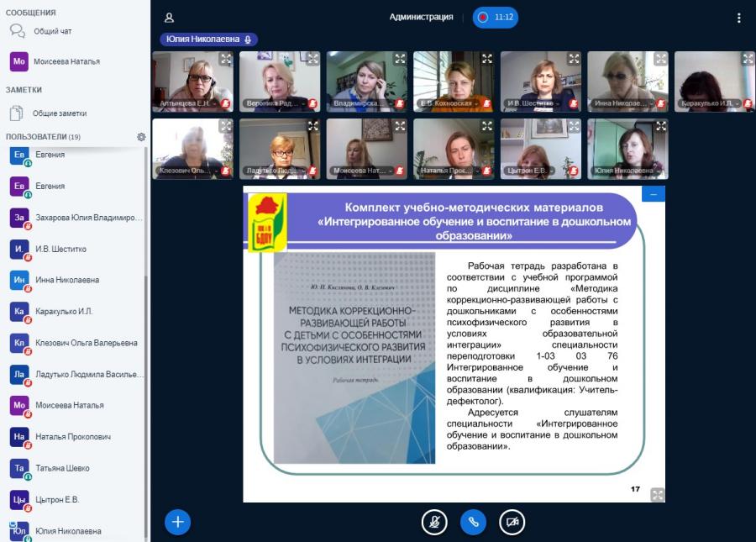Toggle the user list person icon
Viewport: 756px width, 542px height.
(169, 18)
